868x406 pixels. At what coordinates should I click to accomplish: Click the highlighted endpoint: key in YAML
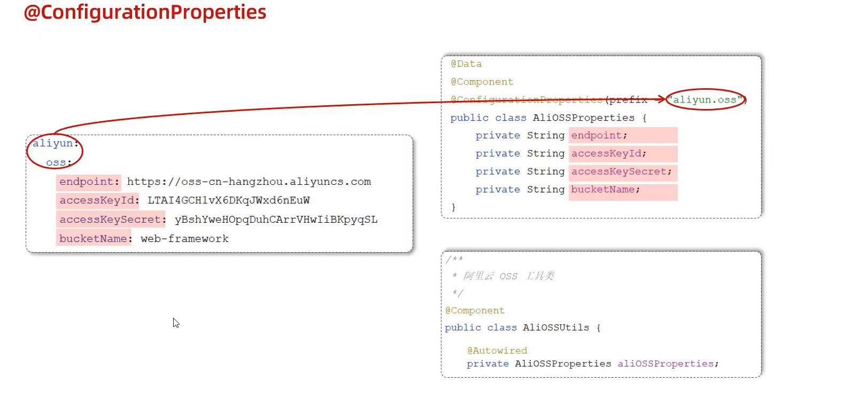click(x=89, y=182)
